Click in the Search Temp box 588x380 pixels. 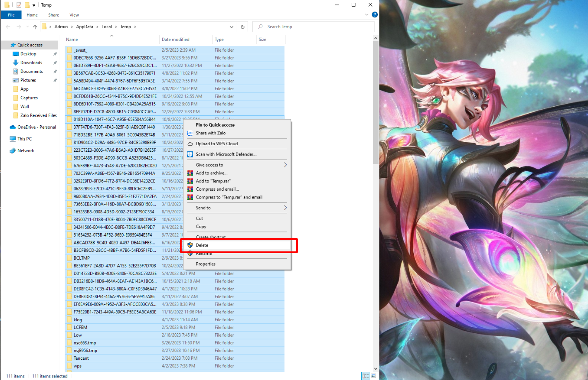[x=313, y=26]
